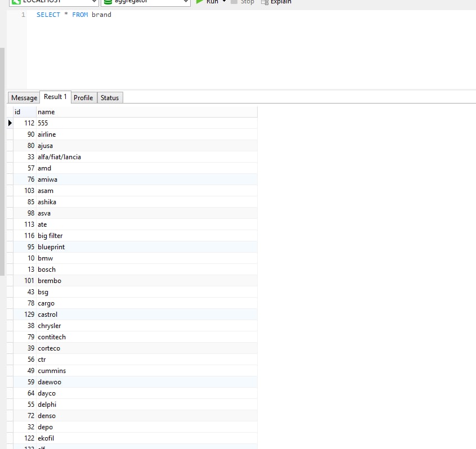Select the 'dayco' name cell
This screenshot has width=476, height=449.
[x=147, y=393]
